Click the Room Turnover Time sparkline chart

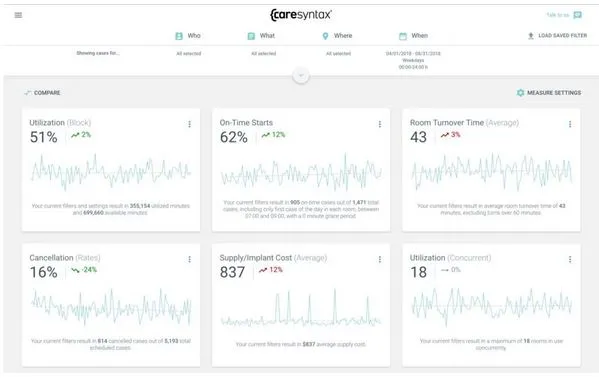[x=492, y=172]
